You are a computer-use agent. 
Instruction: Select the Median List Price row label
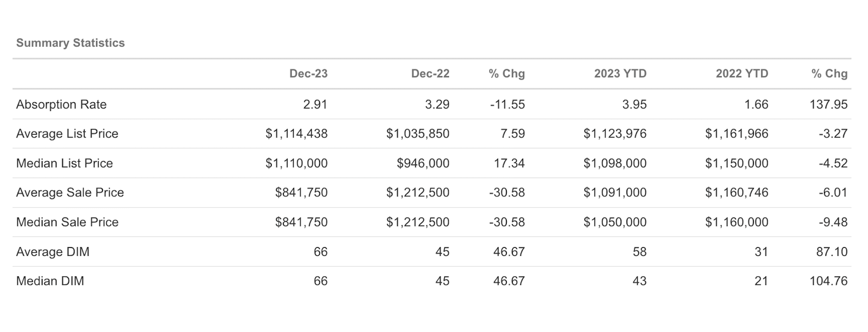[64, 163]
